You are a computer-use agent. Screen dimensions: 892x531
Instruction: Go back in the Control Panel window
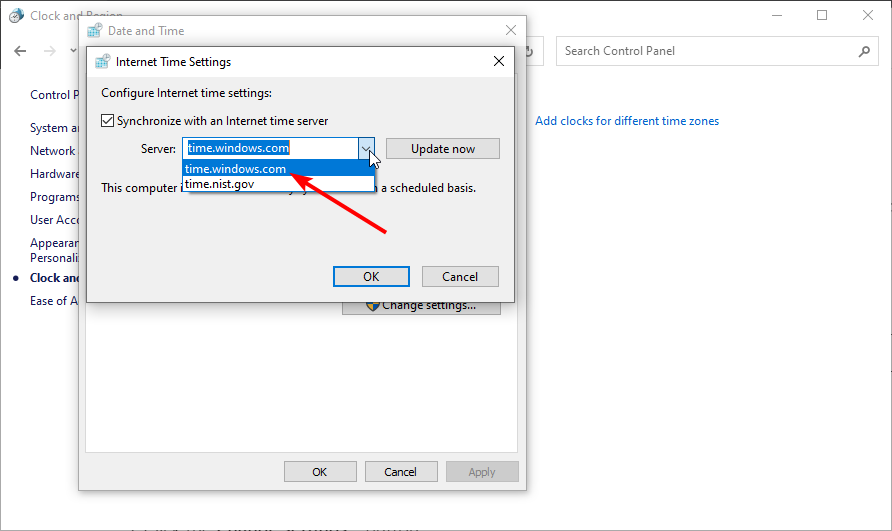click(x=20, y=51)
